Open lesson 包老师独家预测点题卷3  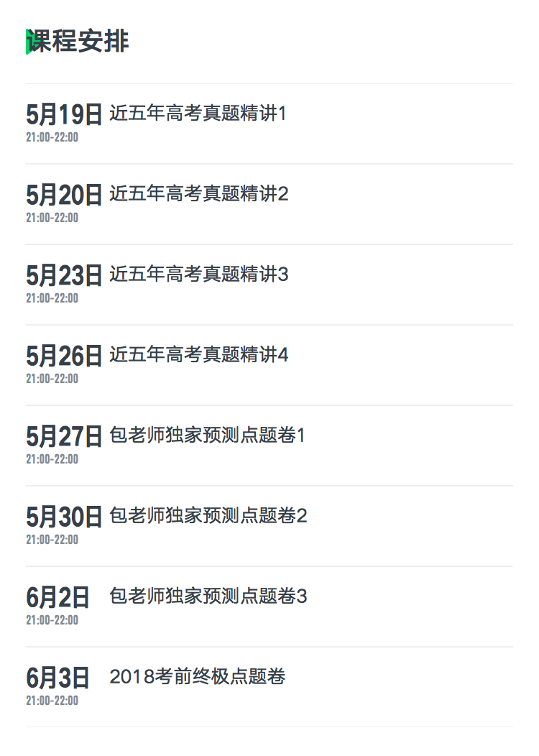coord(208,596)
